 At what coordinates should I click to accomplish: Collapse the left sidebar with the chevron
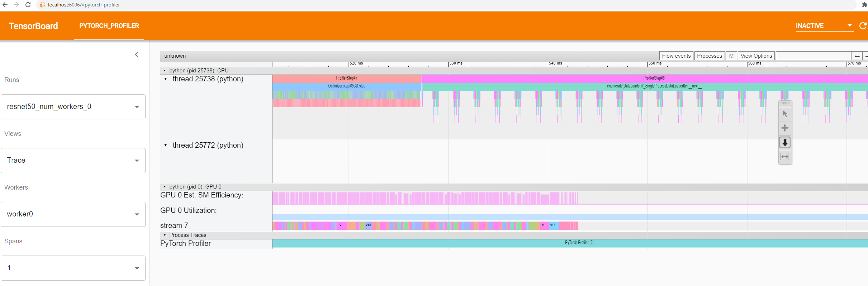click(137, 54)
